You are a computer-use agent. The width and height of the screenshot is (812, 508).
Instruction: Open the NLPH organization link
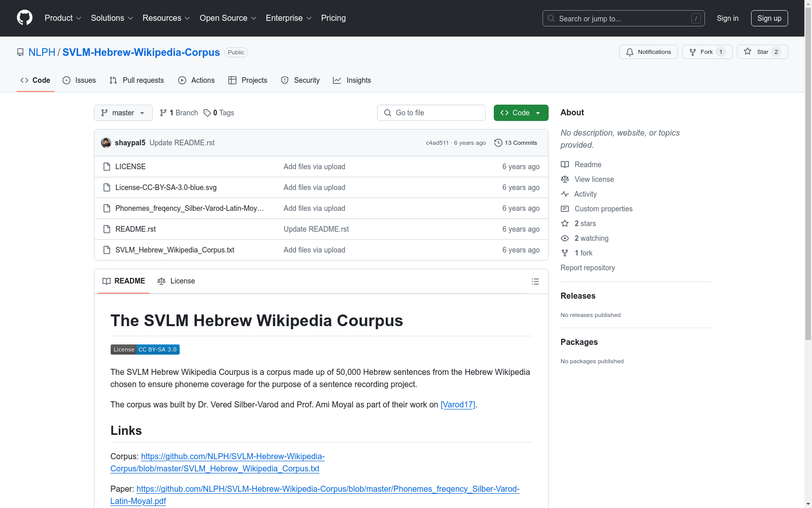point(42,52)
